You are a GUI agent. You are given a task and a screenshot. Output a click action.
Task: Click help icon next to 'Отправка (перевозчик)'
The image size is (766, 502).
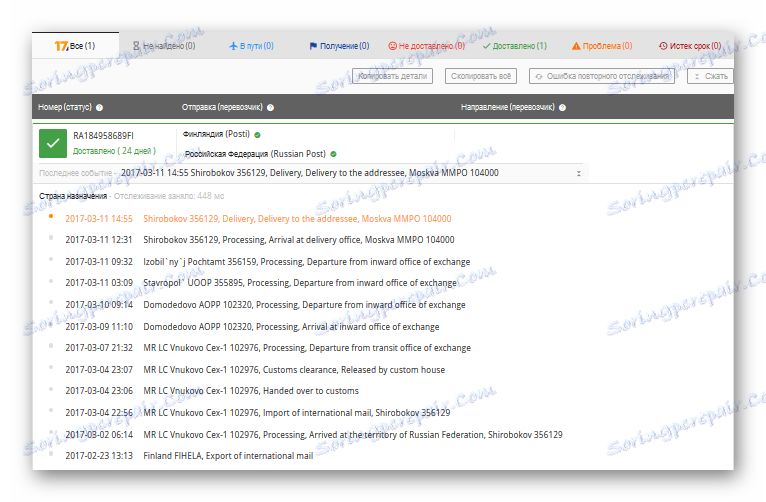(x=270, y=107)
